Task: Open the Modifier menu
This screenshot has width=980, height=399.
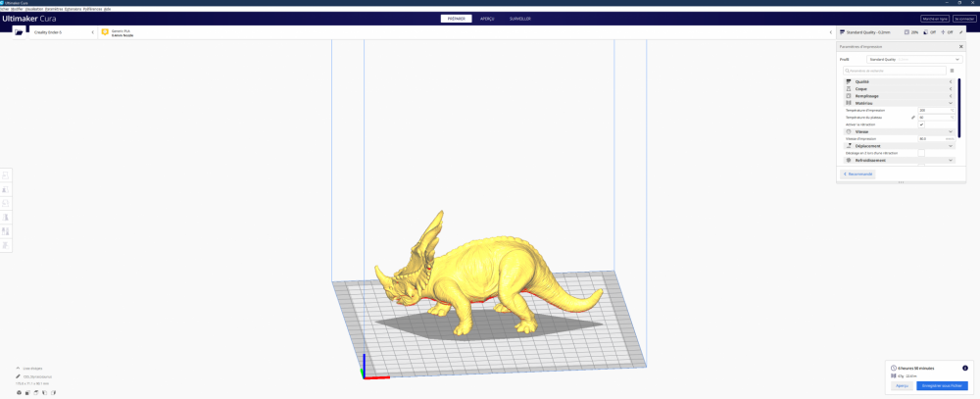Action: (x=17, y=9)
